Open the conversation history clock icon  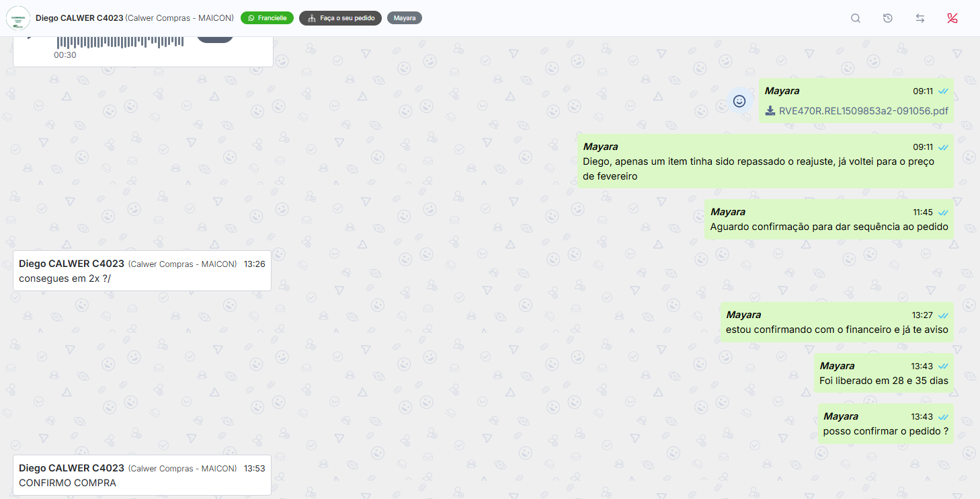888,18
